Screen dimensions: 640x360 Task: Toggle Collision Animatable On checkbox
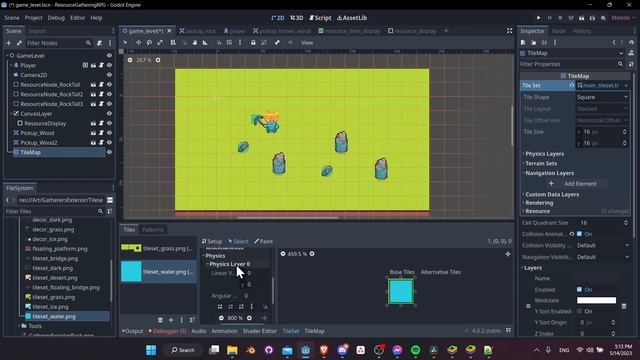[x=579, y=234]
